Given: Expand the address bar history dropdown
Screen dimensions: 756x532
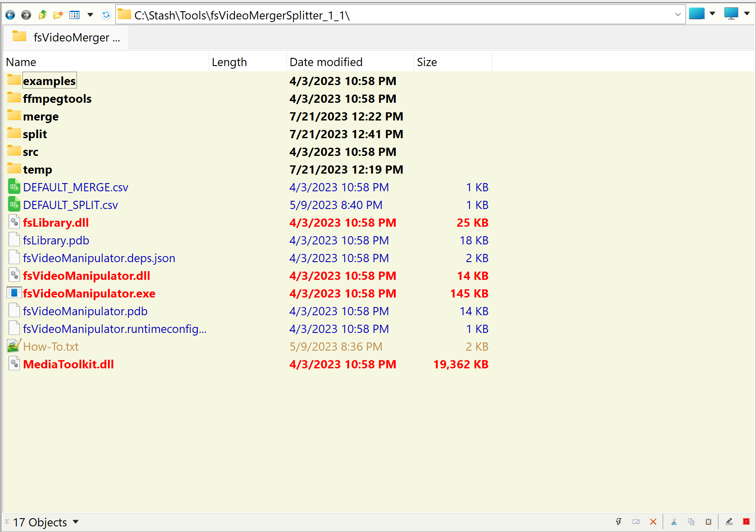Looking at the screenshot, I should point(678,15).
